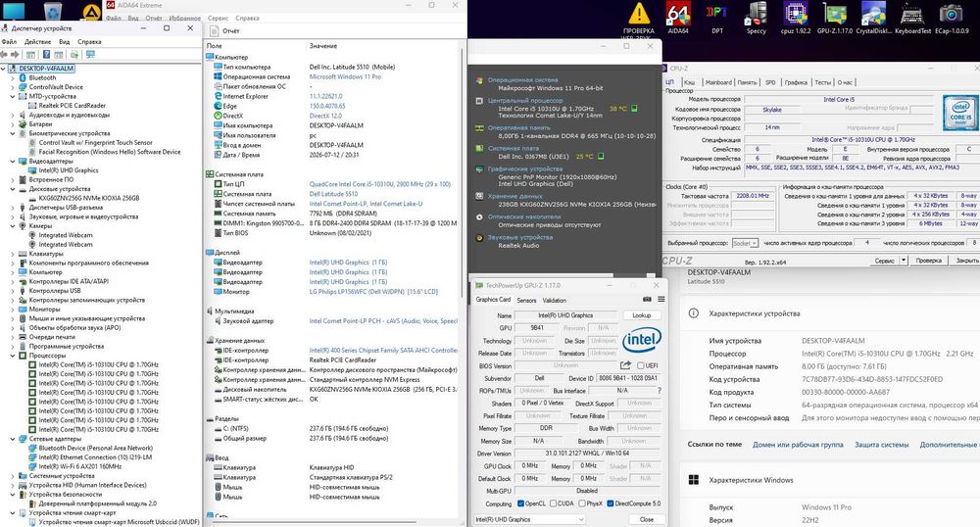Click the GPU-Z screenshot camera icon

647,299
